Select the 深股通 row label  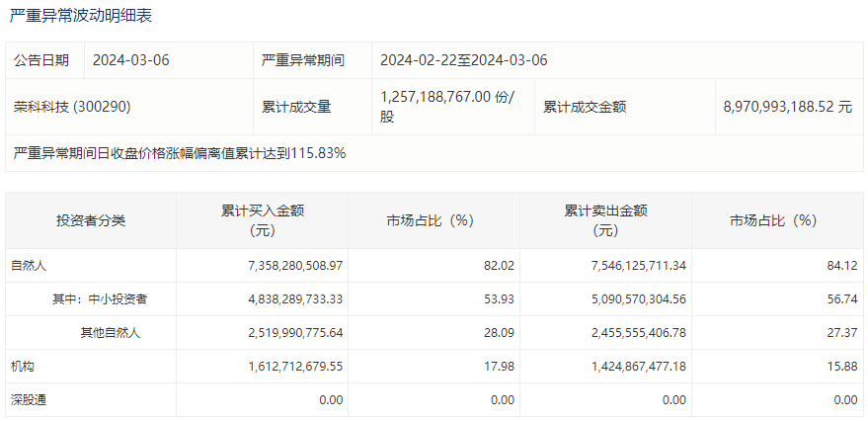[x=29, y=400]
